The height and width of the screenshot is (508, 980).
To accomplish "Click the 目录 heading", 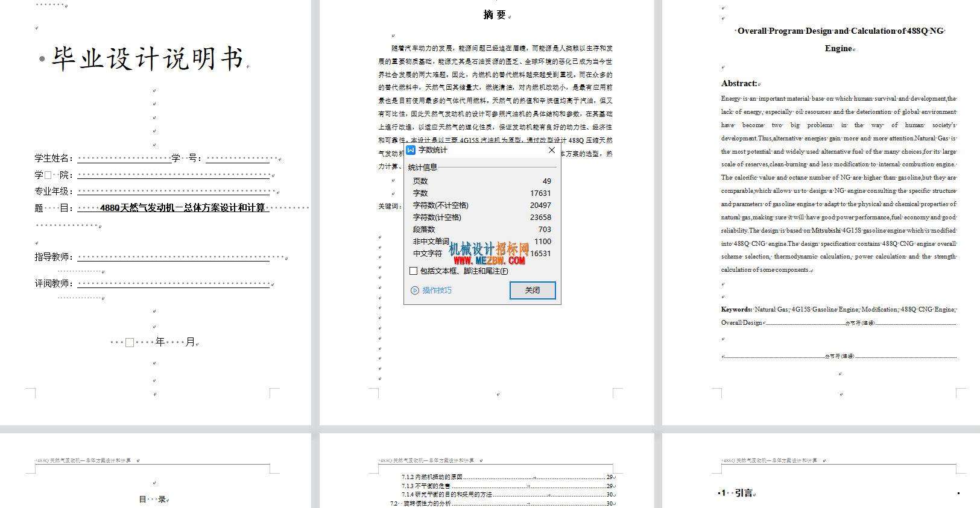I will pos(153,499).
